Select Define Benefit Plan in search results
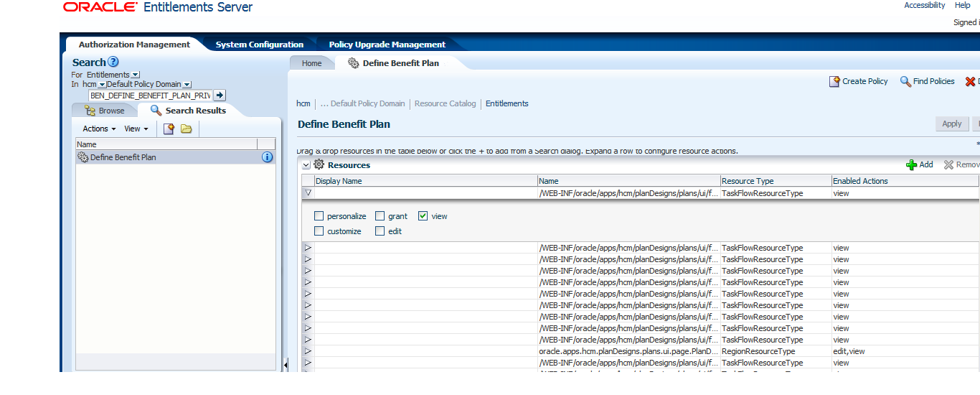Viewport: 980px width, 395px height. coord(174,157)
